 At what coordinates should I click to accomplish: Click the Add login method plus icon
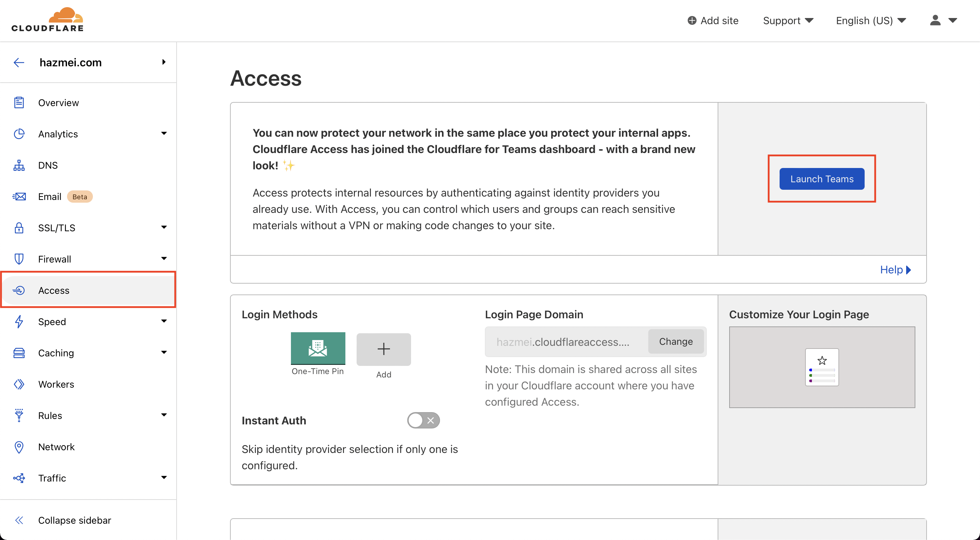click(x=383, y=349)
